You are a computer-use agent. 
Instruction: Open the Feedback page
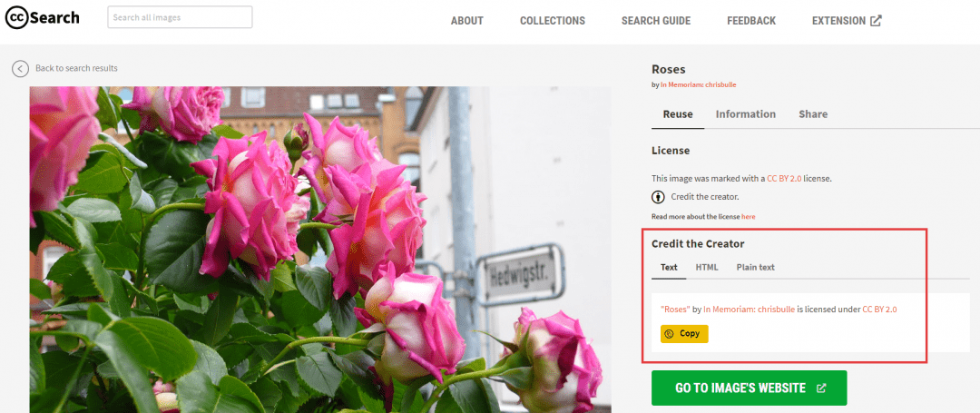tap(751, 21)
